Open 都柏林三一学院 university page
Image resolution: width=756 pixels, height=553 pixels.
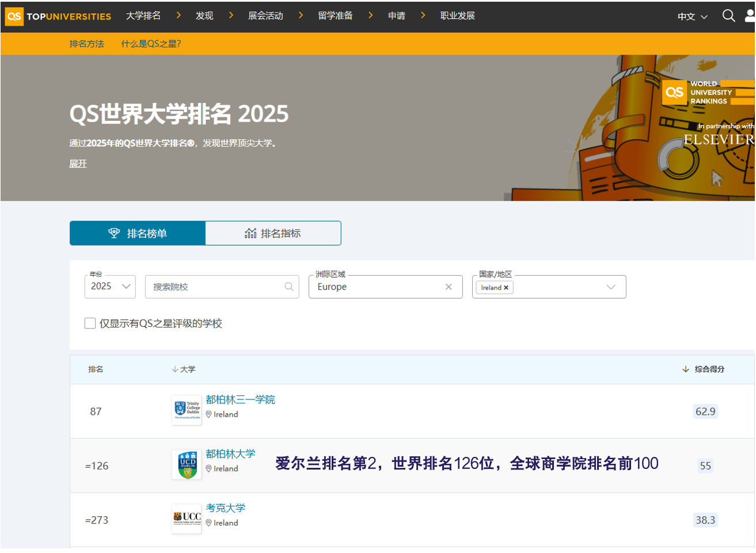[240, 399]
